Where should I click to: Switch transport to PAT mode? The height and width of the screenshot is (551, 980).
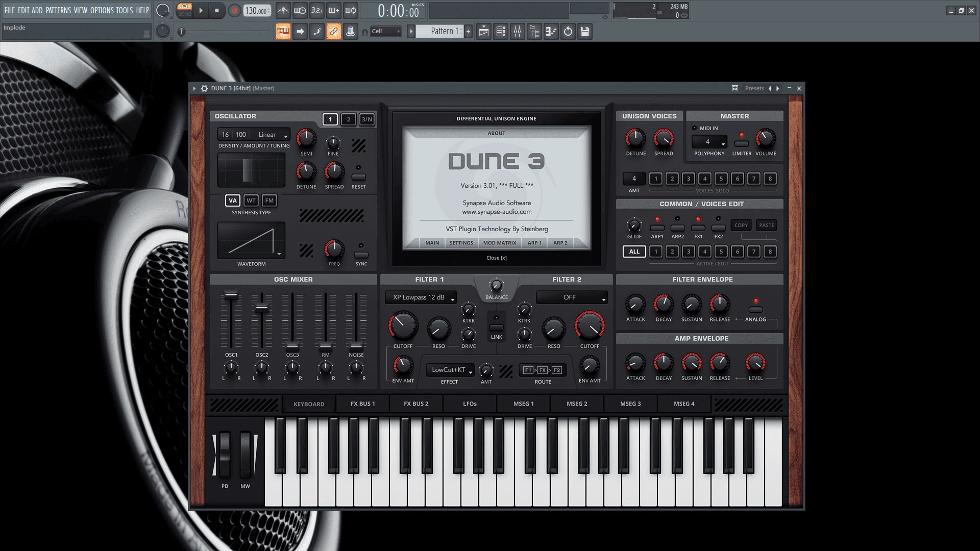click(185, 7)
